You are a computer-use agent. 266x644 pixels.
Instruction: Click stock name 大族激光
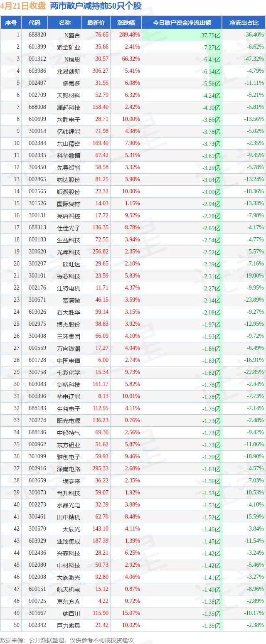pos(69,577)
